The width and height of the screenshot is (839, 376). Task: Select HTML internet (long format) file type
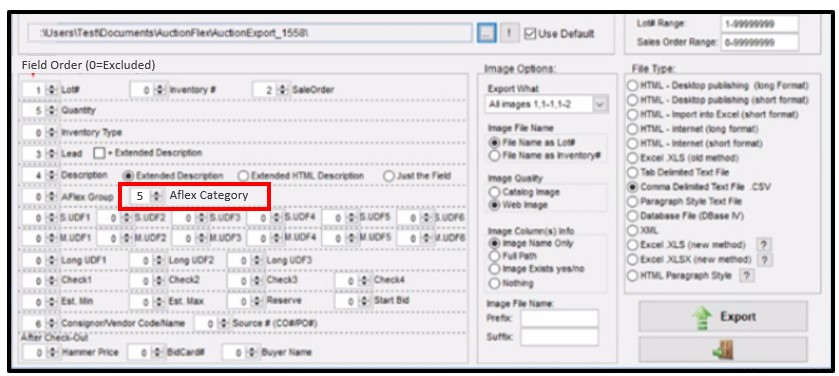coord(633,129)
